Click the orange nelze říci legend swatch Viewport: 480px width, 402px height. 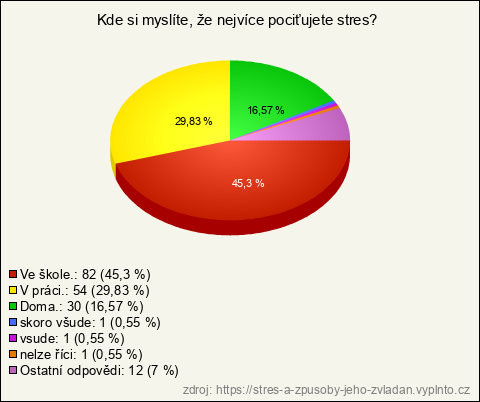(13, 354)
